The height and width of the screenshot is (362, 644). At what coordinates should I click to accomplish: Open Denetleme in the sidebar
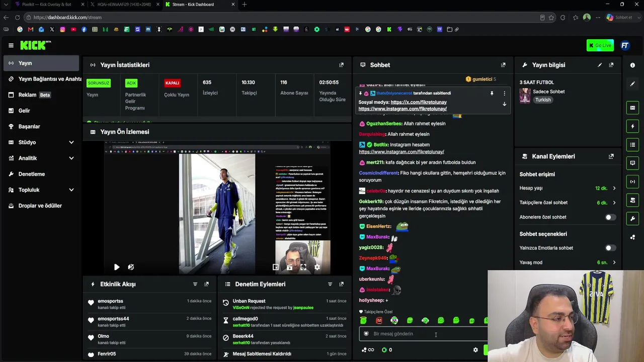click(x=41, y=174)
